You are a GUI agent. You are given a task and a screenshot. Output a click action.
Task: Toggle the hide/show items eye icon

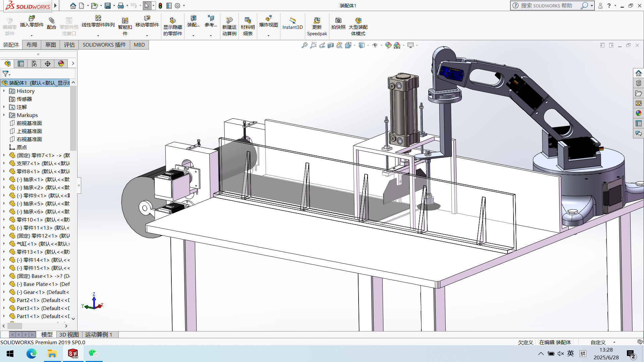pyautogui.click(x=375, y=45)
